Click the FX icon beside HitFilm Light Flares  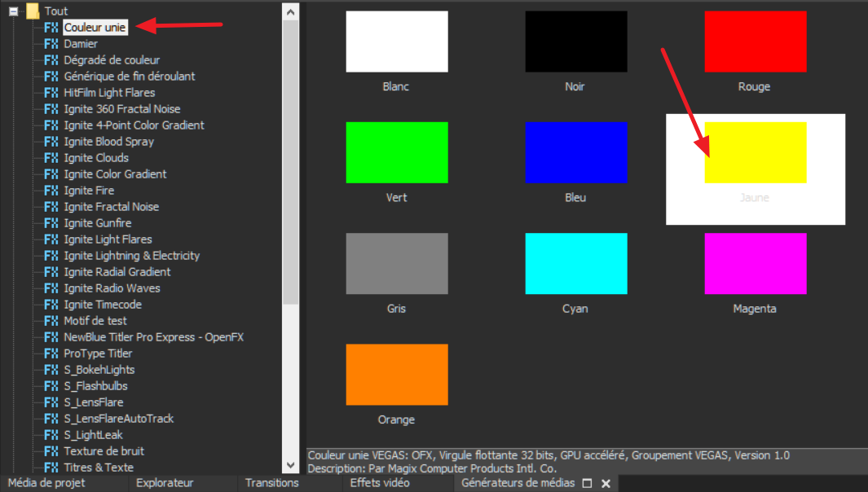(x=51, y=92)
